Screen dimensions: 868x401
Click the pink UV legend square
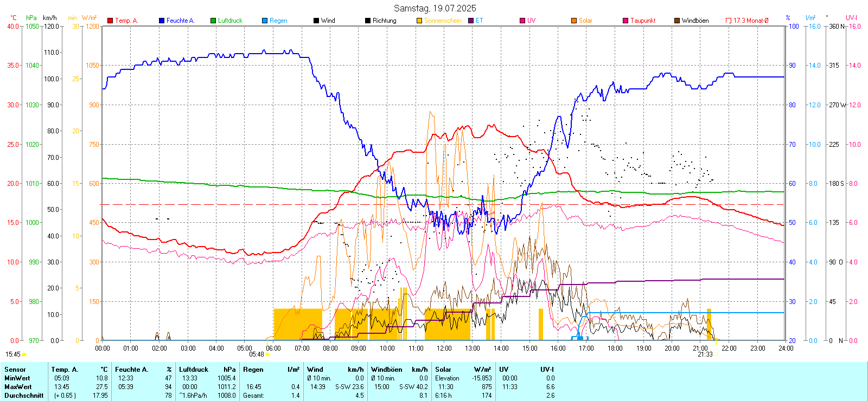click(x=522, y=21)
